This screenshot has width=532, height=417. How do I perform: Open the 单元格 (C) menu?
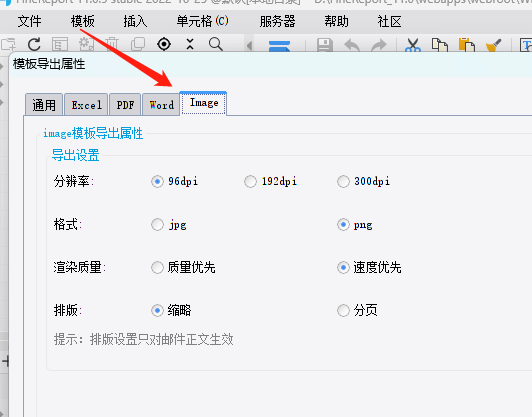point(203,22)
